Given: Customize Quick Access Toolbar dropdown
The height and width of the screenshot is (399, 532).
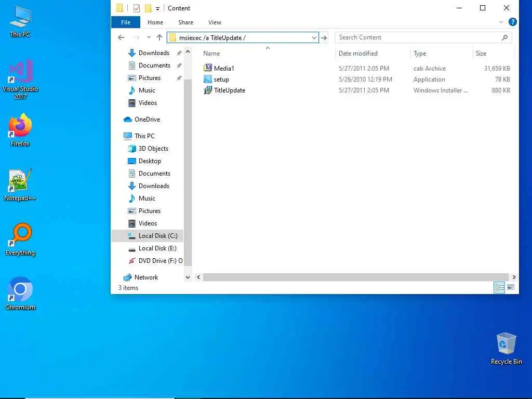Looking at the screenshot, I should 157,8.
